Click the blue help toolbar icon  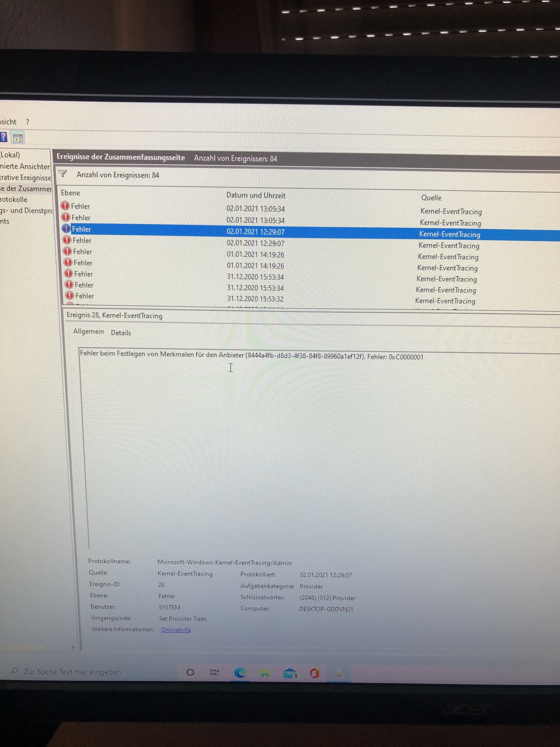pyautogui.click(x=3, y=137)
